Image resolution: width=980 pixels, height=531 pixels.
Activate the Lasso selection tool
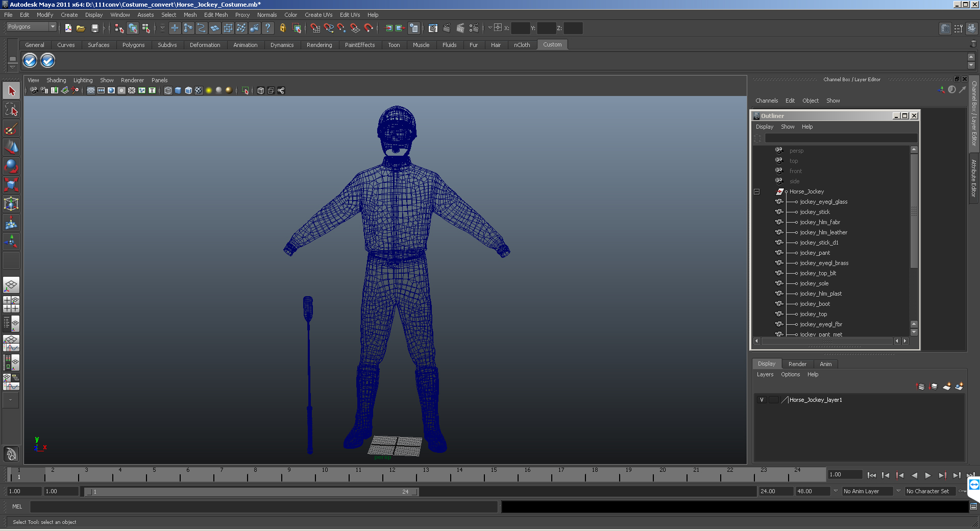point(11,110)
